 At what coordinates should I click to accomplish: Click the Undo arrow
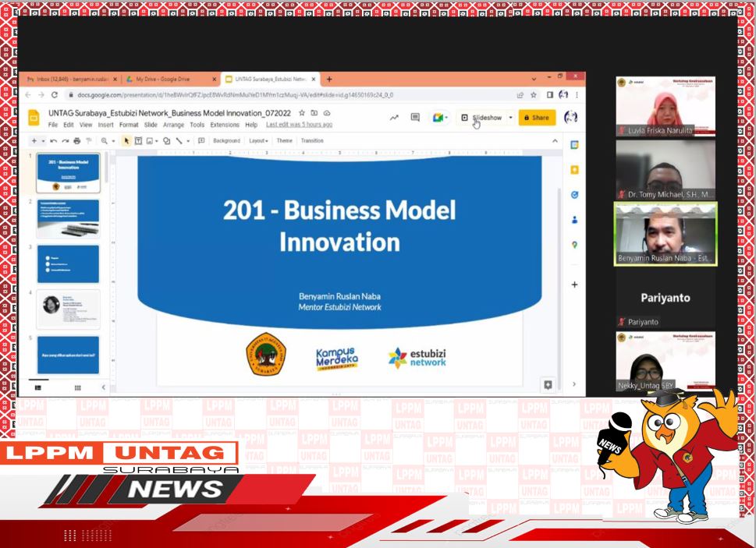point(54,140)
